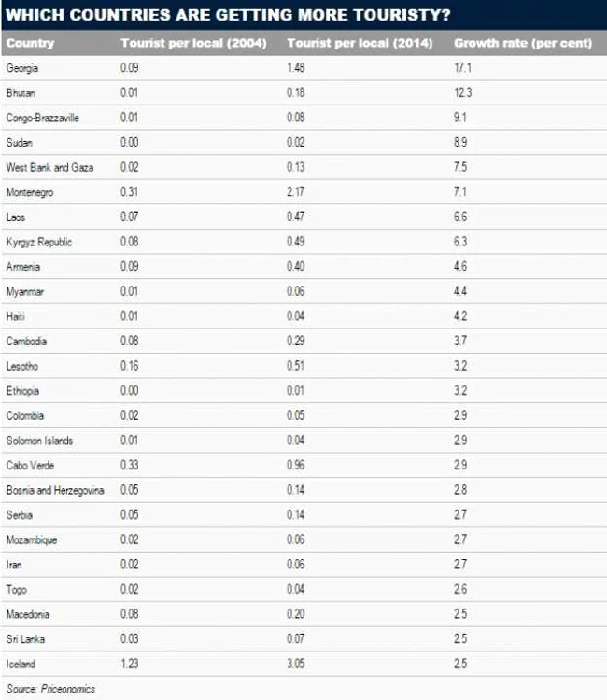The width and height of the screenshot is (607, 700).
Task: Select the Sri Lanka country cell
Action: (25, 638)
